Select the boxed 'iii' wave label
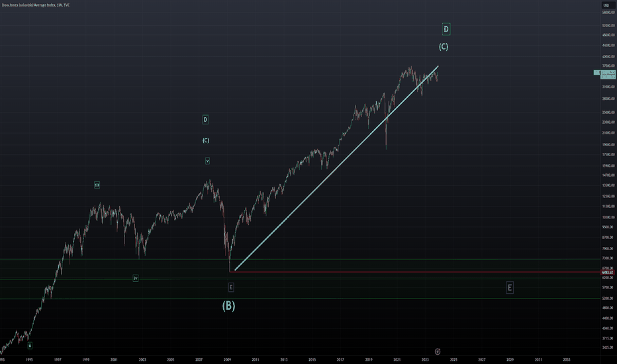Screen dimensions: 617x364 click(x=97, y=185)
